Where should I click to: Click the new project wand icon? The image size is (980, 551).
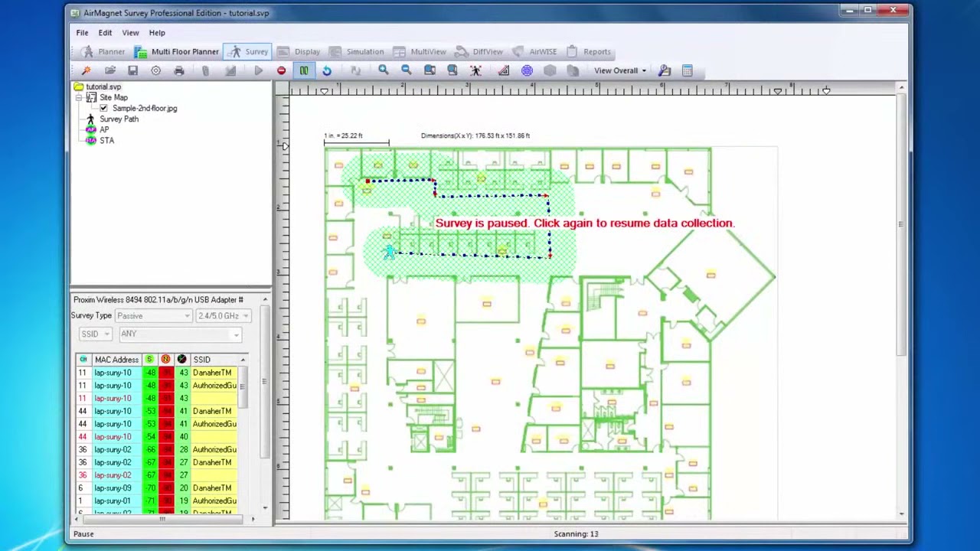click(87, 70)
